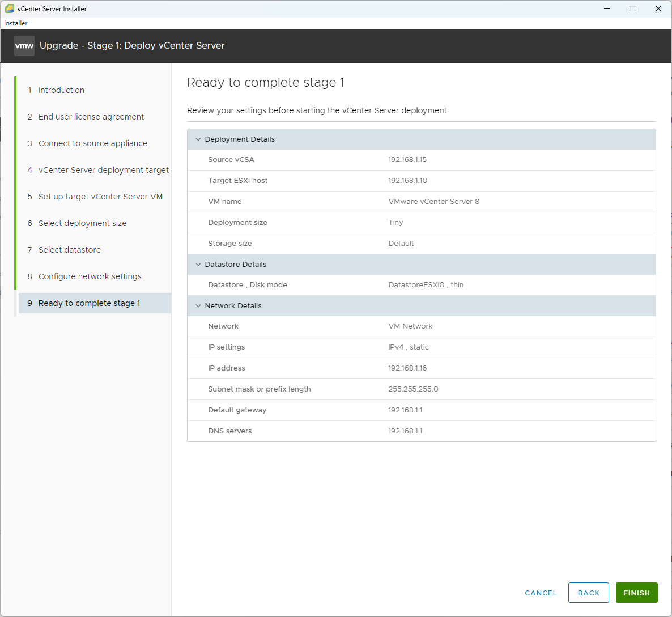Screen dimensions: 672x617
Task: Open the Installer menu
Action: [15, 23]
